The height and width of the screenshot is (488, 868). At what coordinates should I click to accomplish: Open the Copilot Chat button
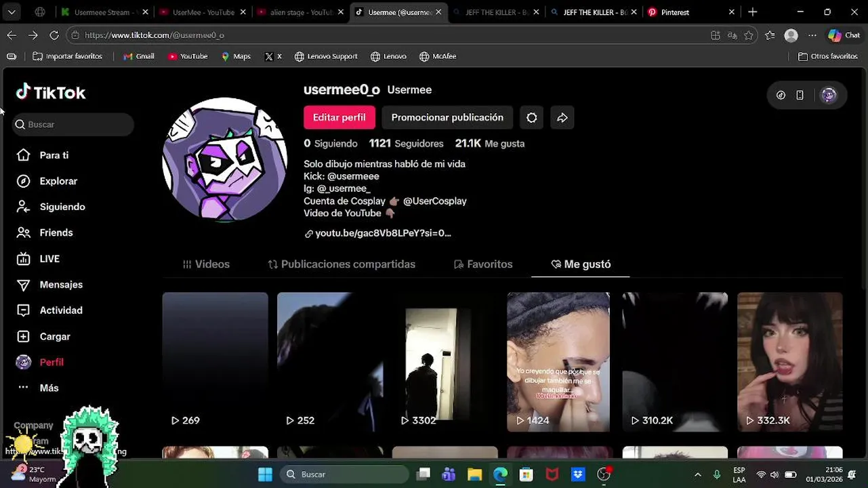coord(844,35)
